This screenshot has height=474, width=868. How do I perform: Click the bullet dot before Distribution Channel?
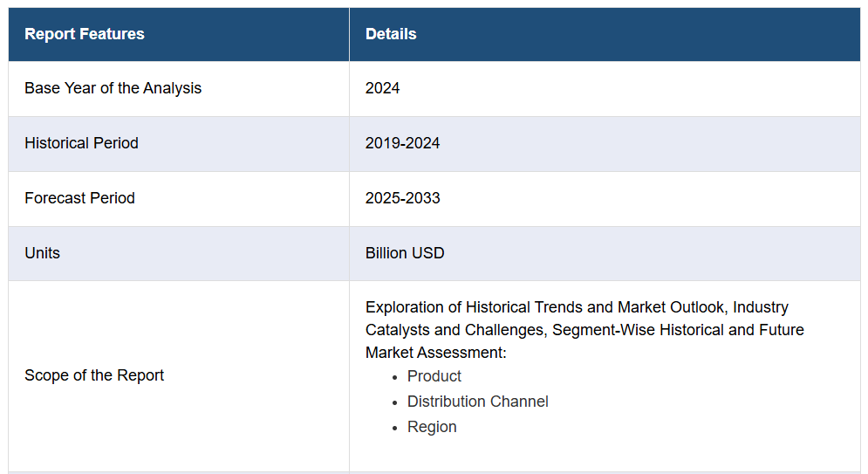tap(394, 402)
